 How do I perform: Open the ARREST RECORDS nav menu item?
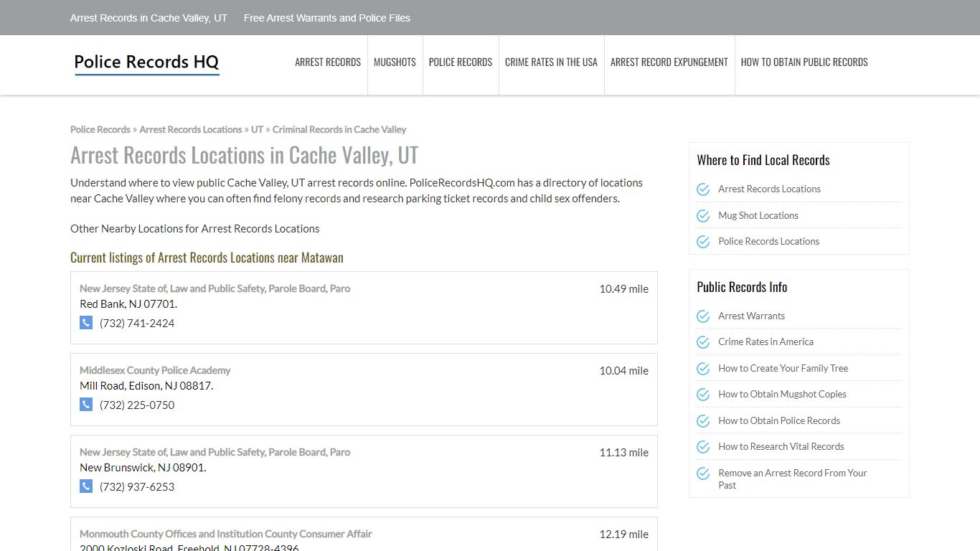[328, 62]
